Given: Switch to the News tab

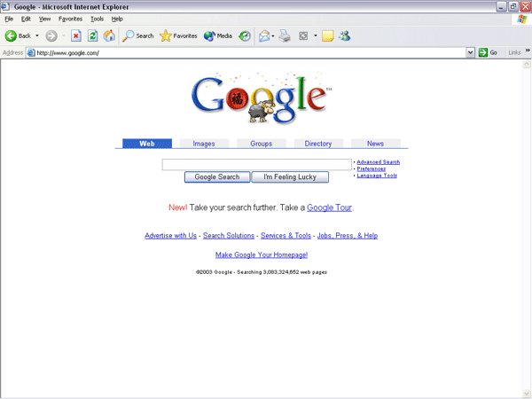Looking at the screenshot, I should pyautogui.click(x=375, y=144).
